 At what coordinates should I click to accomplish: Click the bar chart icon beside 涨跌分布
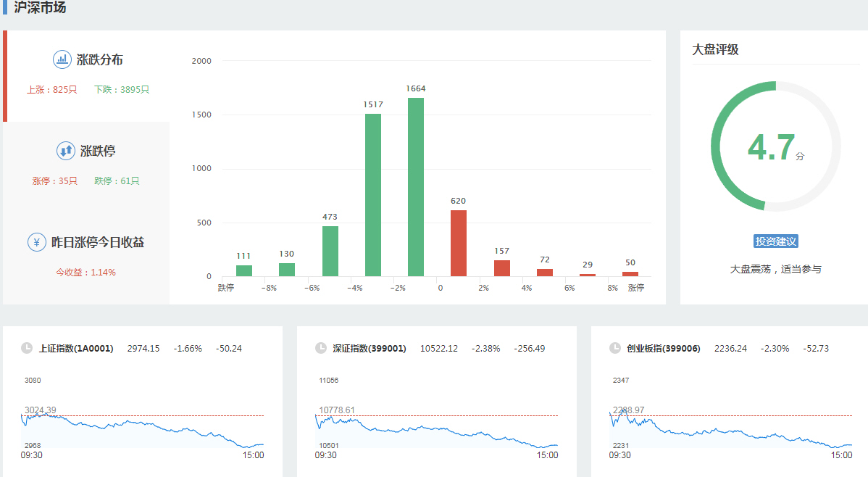click(x=62, y=59)
